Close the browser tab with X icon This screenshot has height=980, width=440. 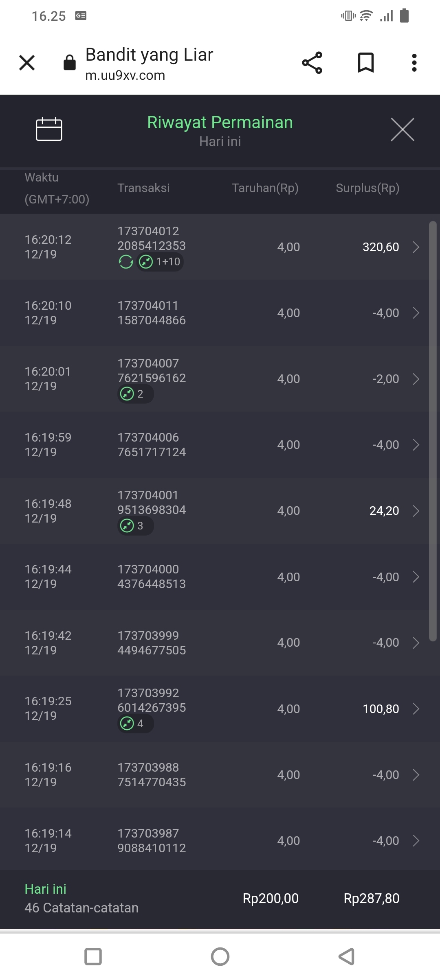[27, 63]
